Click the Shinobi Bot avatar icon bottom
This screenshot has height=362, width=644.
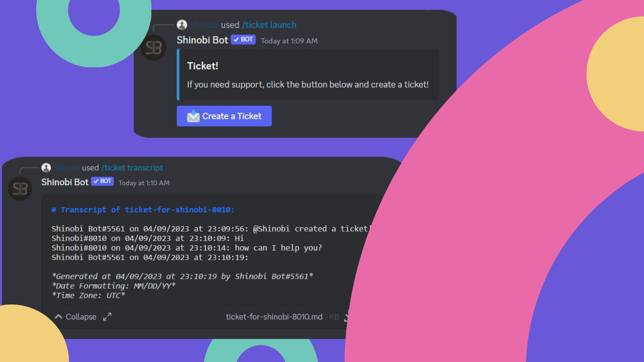(21, 188)
